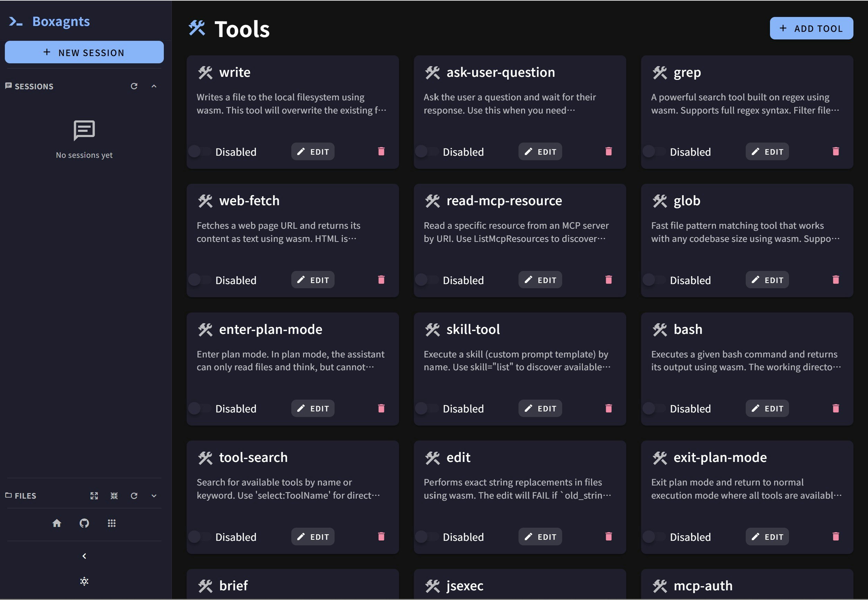Edit the web-fetch tool
Image resolution: width=868 pixels, height=600 pixels.
click(x=313, y=280)
